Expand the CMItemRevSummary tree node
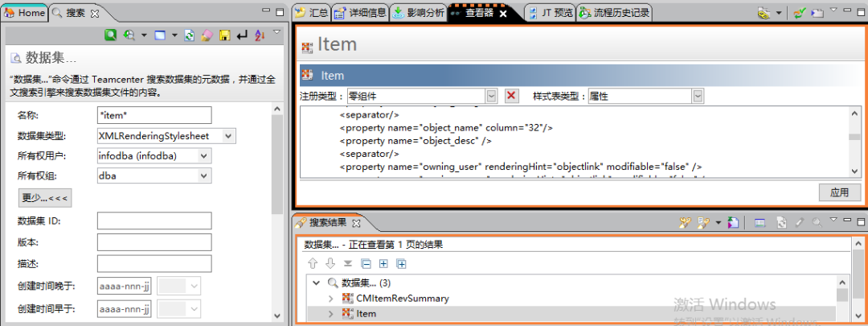Image resolution: width=868 pixels, height=326 pixels. tap(331, 299)
